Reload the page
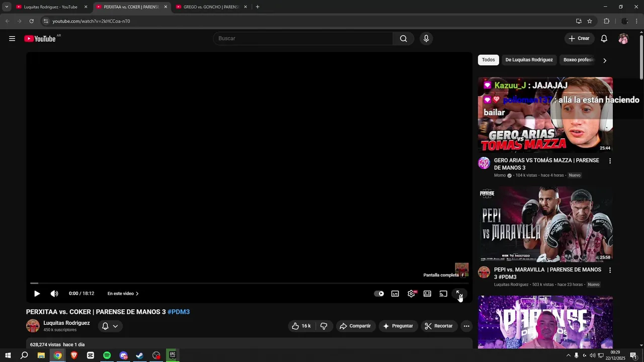 [31, 21]
